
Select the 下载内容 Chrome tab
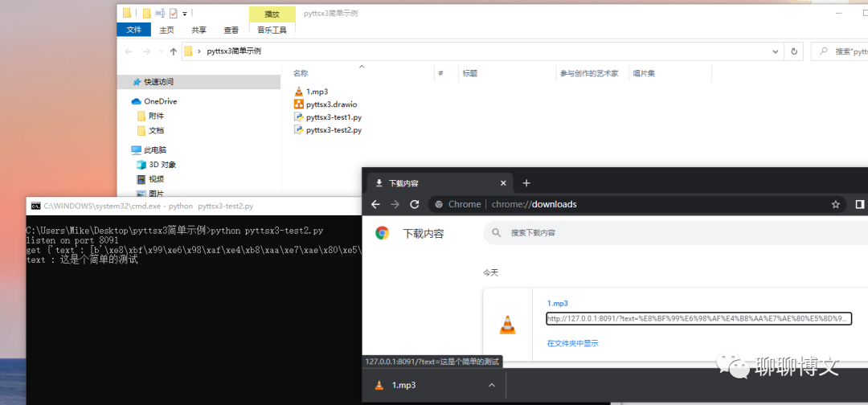[x=439, y=183]
